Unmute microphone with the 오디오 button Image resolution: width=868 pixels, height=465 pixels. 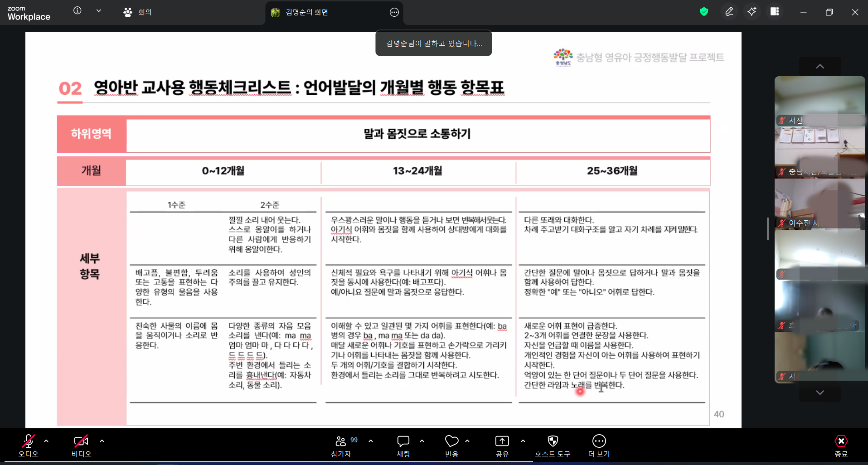tap(28, 446)
